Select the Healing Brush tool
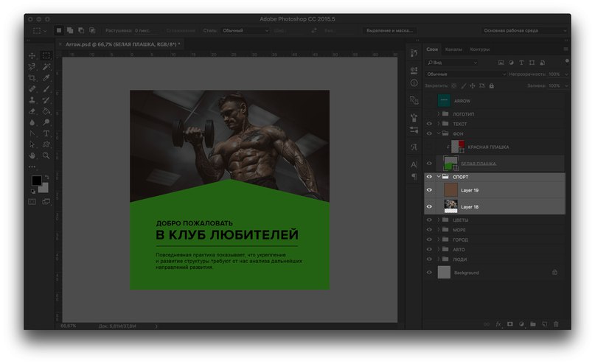595x364 pixels. (x=32, y=88)
